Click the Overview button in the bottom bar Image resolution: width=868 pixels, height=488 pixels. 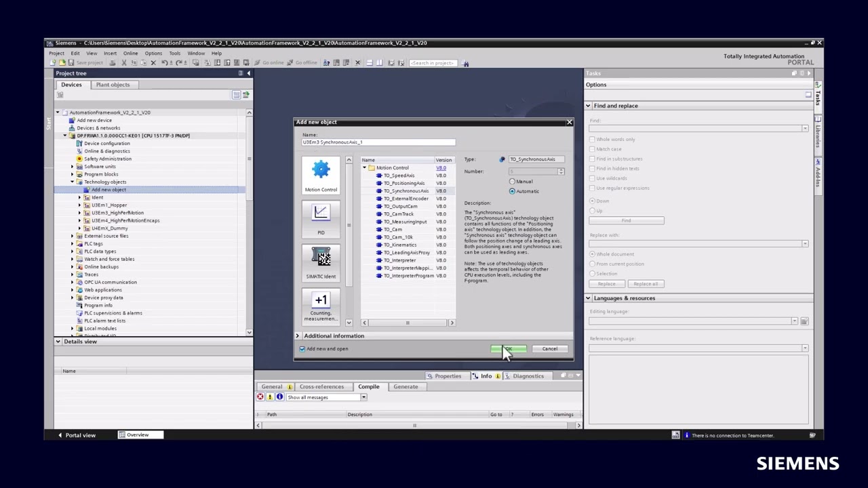click(140, 434)
